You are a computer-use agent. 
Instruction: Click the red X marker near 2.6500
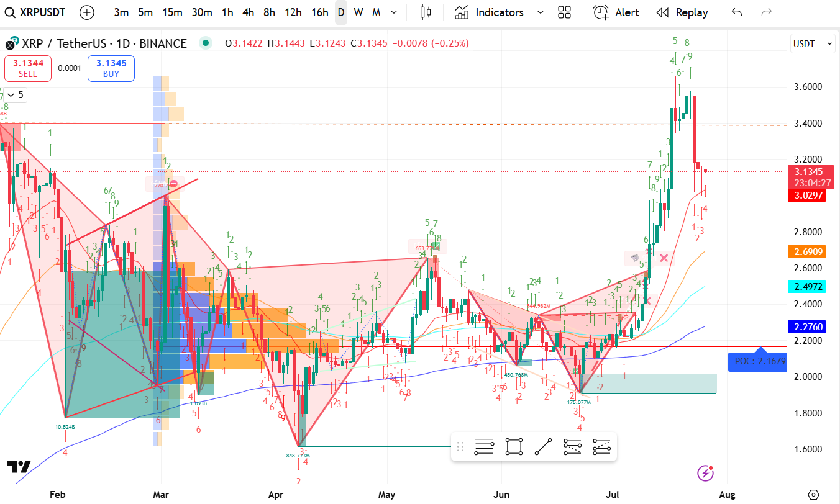point(664,258)
